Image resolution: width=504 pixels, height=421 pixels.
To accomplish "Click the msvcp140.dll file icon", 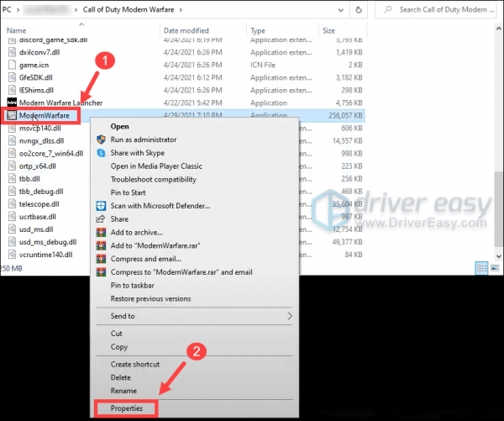I will pyautogui.click(x=12, y=128).
